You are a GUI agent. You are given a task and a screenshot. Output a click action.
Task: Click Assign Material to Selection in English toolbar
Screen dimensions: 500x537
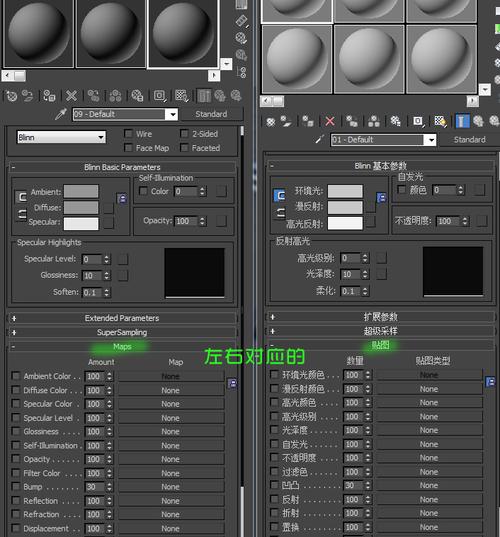49,96
